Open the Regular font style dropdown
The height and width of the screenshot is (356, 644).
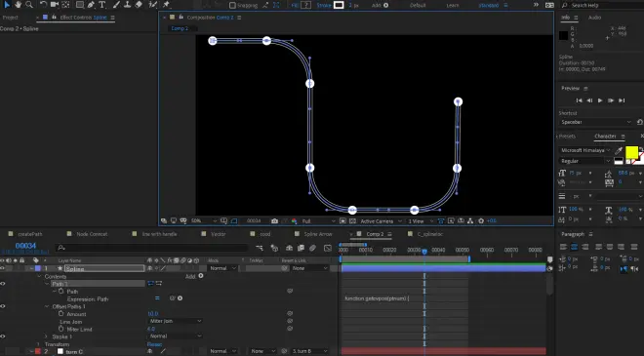click(585, 161)
